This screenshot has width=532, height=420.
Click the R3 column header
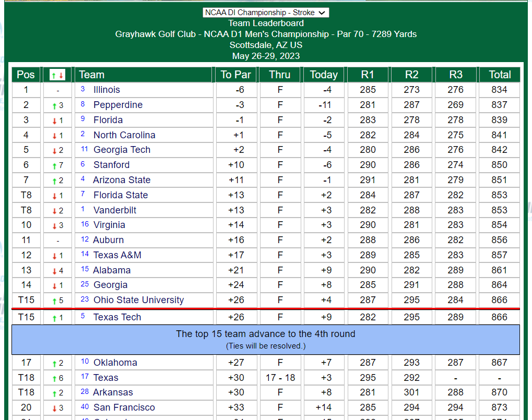click(x=456, y=75)
